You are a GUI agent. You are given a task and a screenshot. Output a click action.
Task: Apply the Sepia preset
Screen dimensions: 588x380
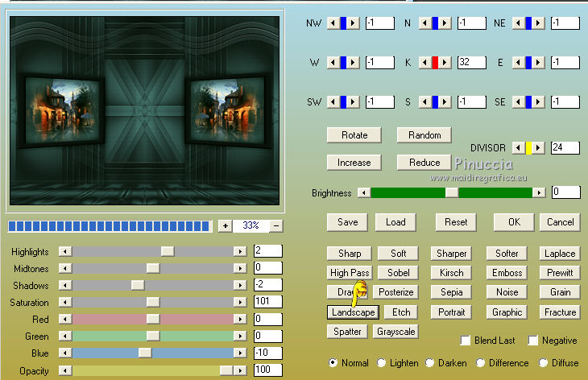tap(452, 292)
